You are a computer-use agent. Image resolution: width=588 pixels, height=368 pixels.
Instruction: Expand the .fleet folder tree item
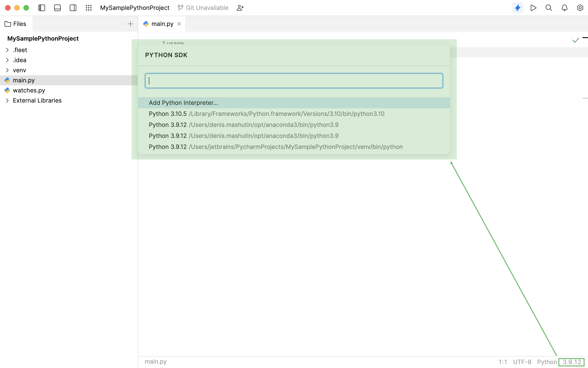(x=7, y=50)
